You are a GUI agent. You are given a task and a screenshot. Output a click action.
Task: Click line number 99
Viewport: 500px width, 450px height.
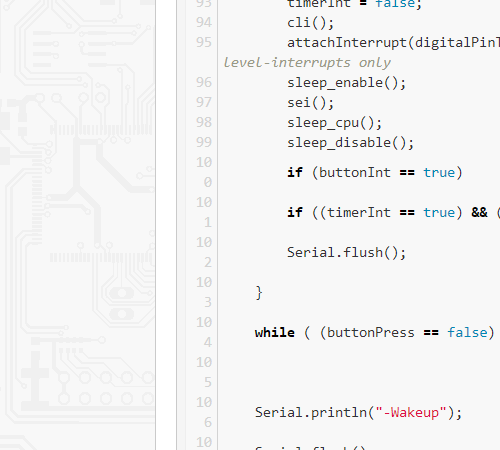point(204,143)
